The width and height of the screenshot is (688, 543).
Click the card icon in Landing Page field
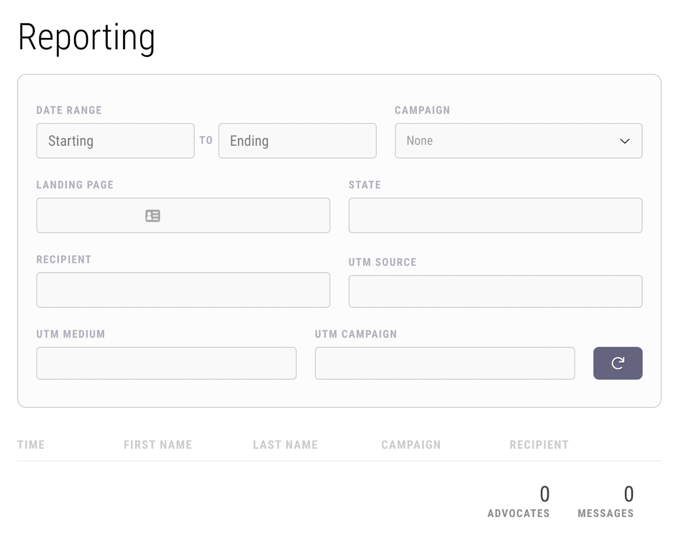pos(153,216)
